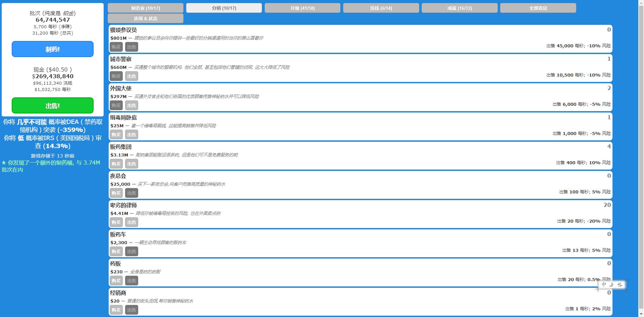Select the 分销 (10/17) tab
This screenshot has height=317, width=644.
224,8
